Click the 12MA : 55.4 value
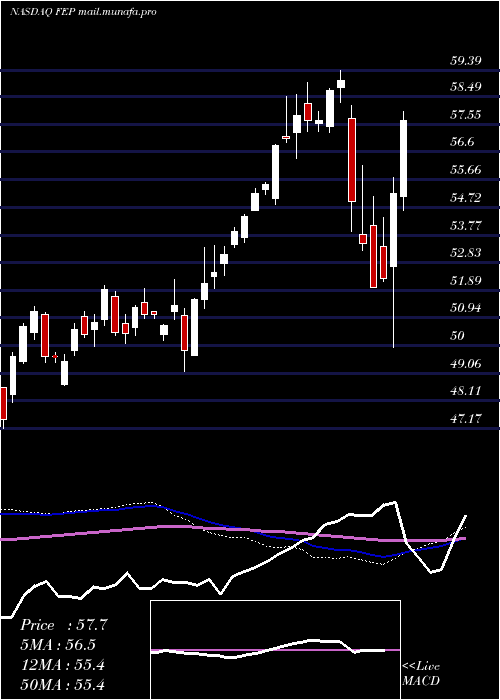 (62, 665)
